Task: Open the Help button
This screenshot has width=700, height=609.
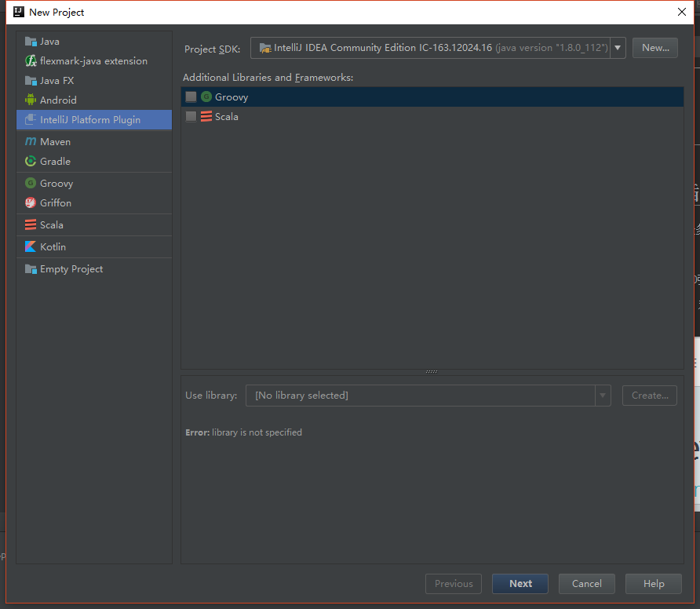Action: (x=654, y=584)
